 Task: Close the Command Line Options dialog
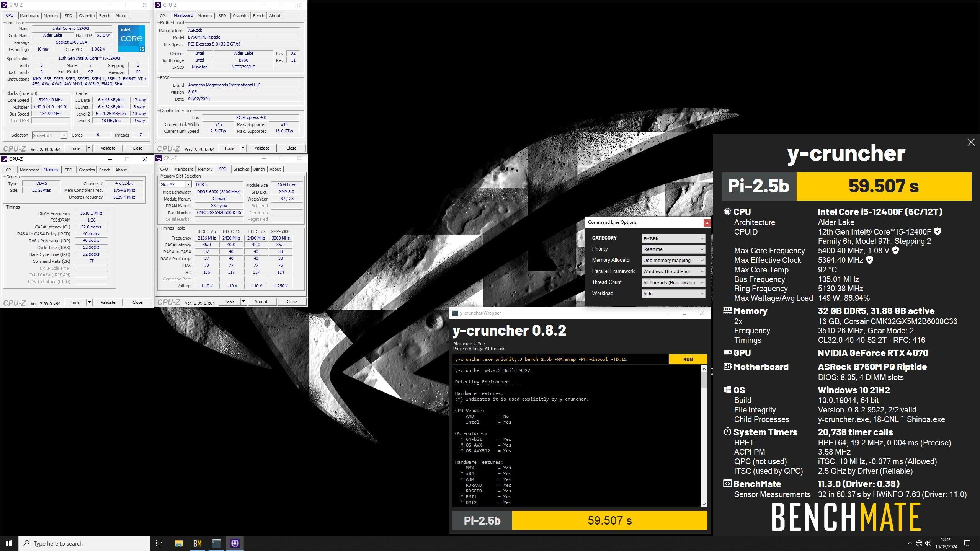coord(707,223)
